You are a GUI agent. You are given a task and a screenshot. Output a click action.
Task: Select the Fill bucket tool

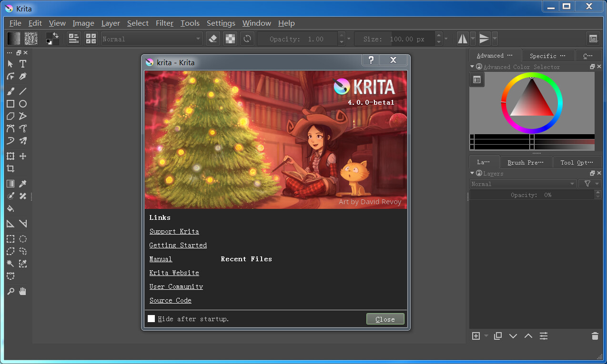pos(10,208)
